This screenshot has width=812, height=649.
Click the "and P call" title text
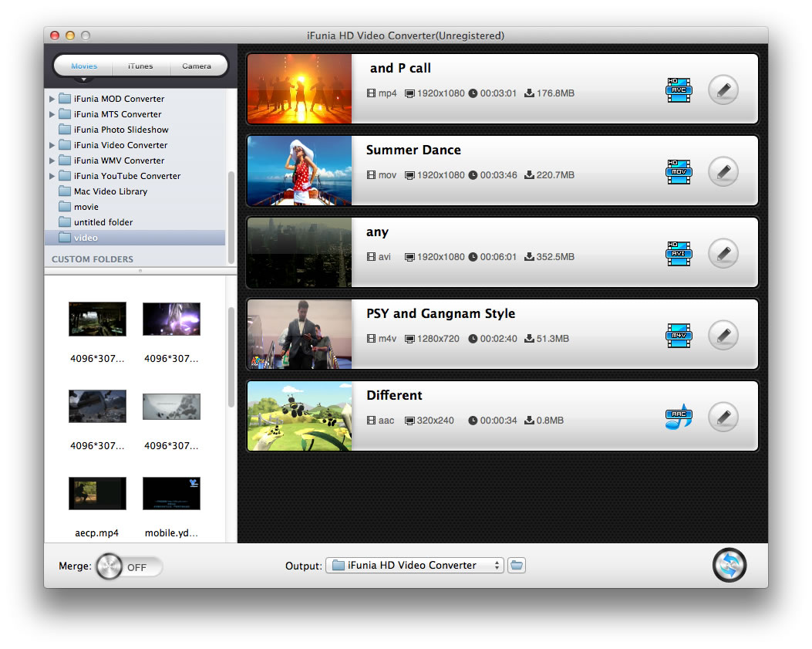point(400,68)
